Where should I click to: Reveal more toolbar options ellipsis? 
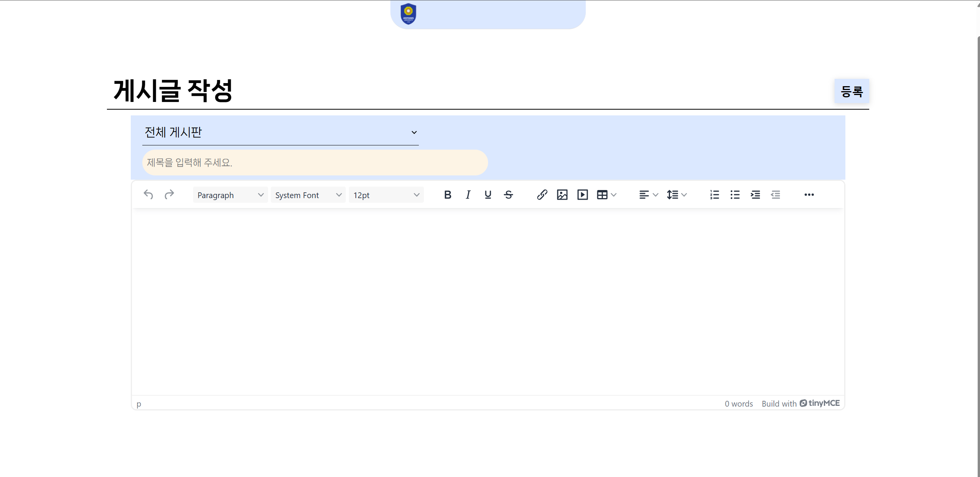(809, 195)
